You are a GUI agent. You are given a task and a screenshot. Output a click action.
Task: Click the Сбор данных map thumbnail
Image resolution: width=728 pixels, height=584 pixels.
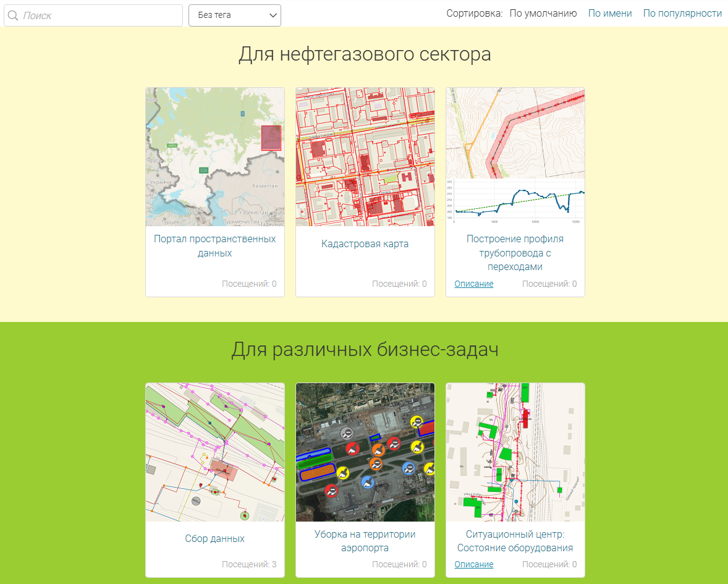(x=215, y=452)
